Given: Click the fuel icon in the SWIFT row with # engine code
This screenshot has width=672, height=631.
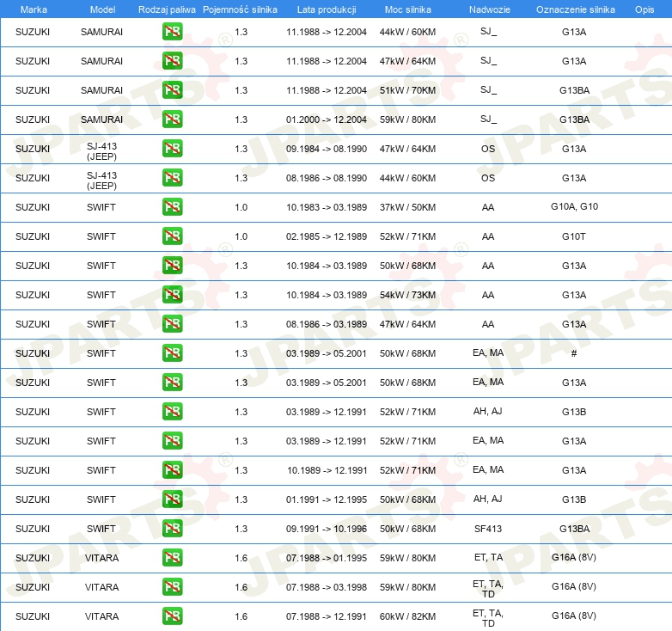Looking at the screenshot, I should click(172, 352).
